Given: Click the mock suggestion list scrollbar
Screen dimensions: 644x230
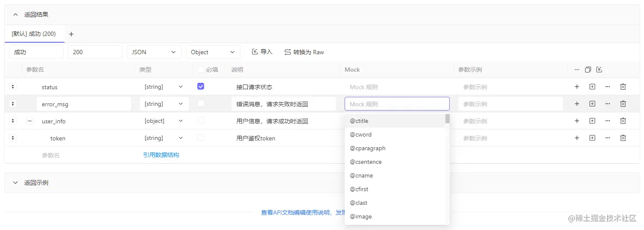Looking at the screenshot, I should 447,119.
